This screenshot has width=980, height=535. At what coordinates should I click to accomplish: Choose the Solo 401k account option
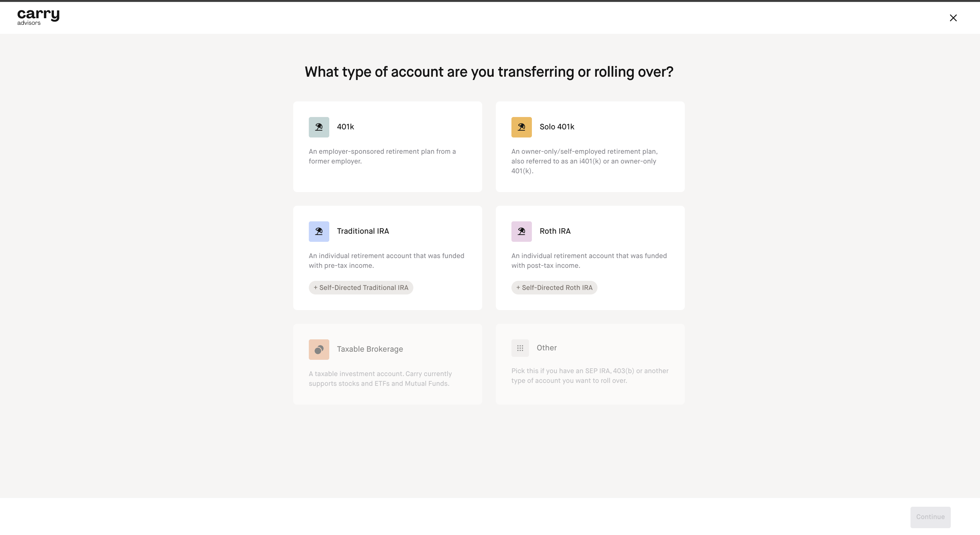pyautogui.click(x=590, y=147)
